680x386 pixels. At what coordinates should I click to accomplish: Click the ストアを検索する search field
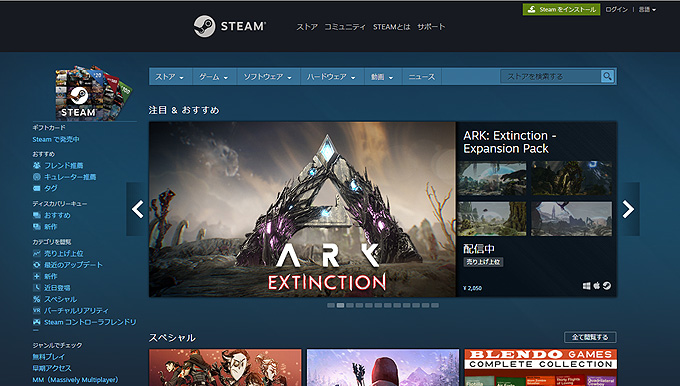(x=550, y=76)
